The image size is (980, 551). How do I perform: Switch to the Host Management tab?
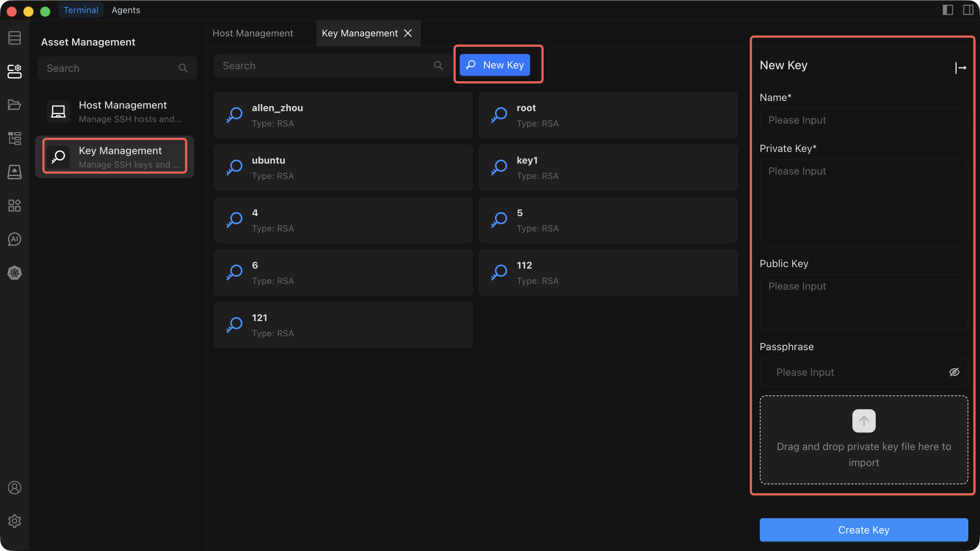point(253,33)
